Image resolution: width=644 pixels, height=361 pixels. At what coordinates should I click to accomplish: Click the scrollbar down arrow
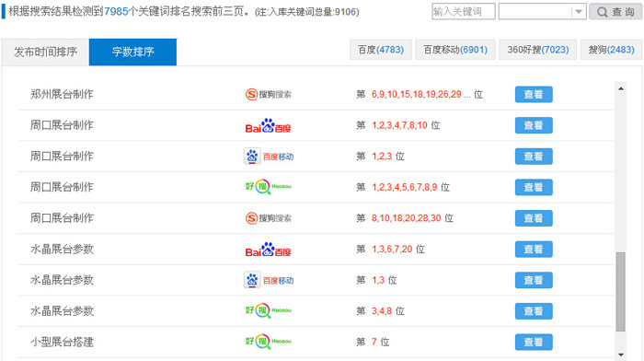(x=621, y=355)
